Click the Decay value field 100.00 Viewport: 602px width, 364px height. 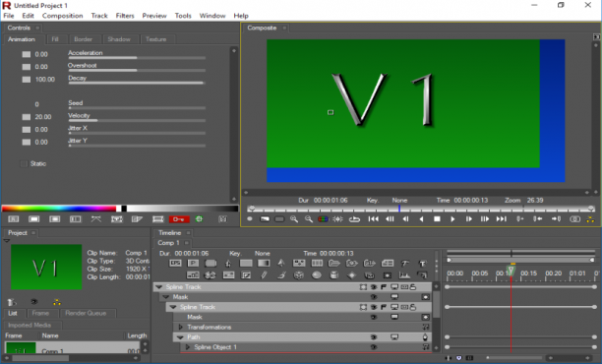[45, 80]
